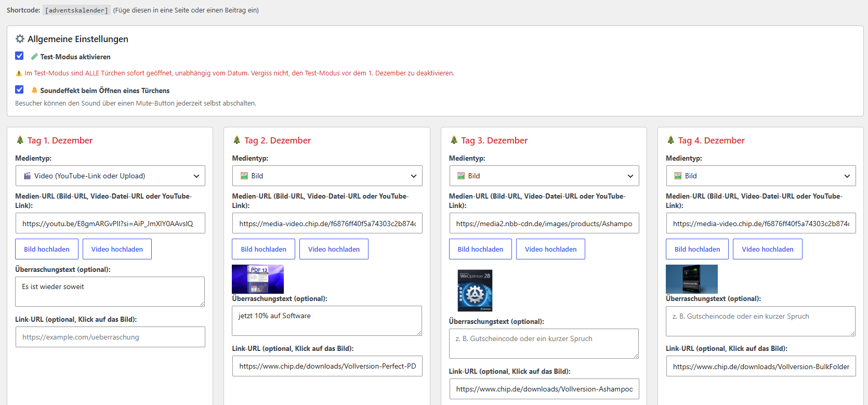Click the Christmas tree icon of Tag 4. Dezember
The height and width of the screenshot is (405, 868).
670,140
